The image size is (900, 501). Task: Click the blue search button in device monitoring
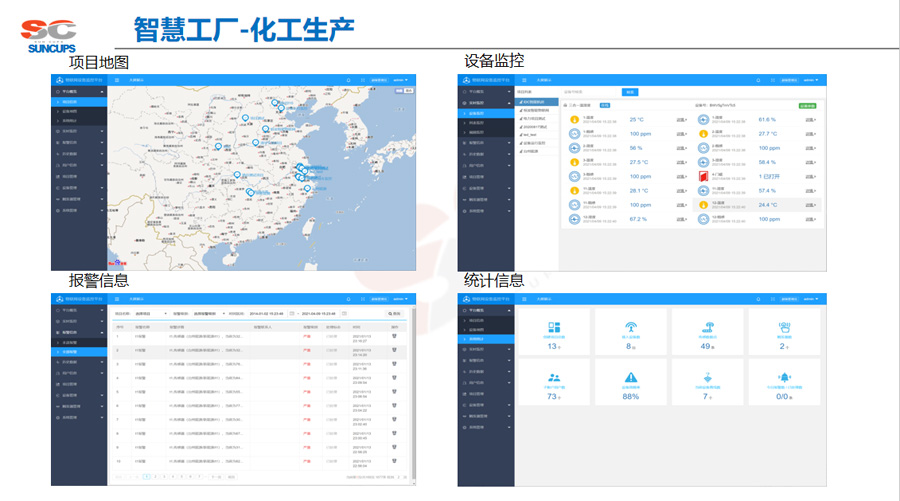click(x=629, y=92)
